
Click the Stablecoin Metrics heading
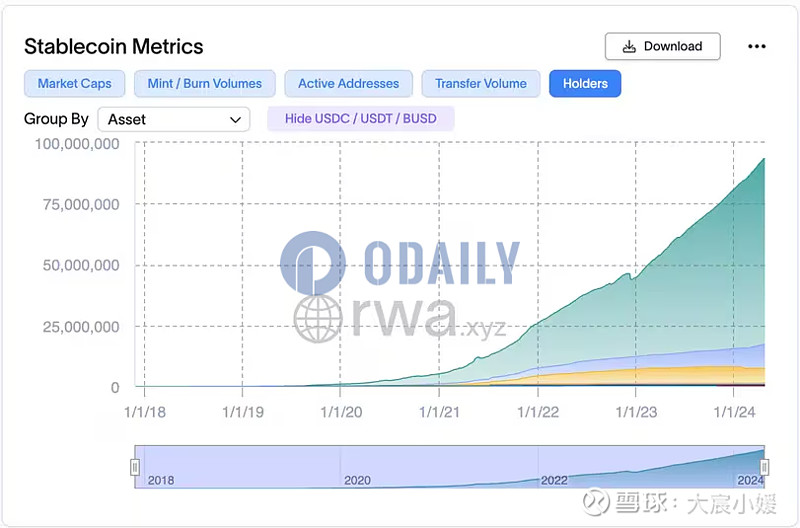pyautogui.click(x=113, y=46)
